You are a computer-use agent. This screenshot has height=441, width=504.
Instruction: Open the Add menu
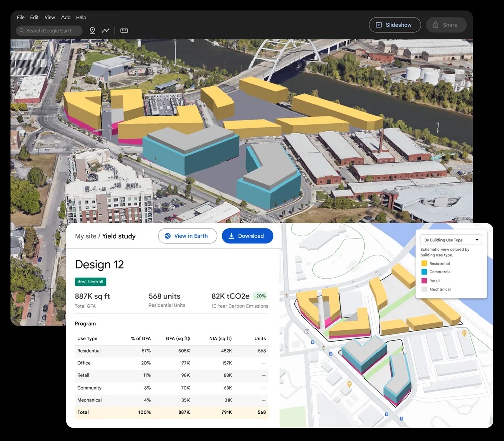pos(66,17)
